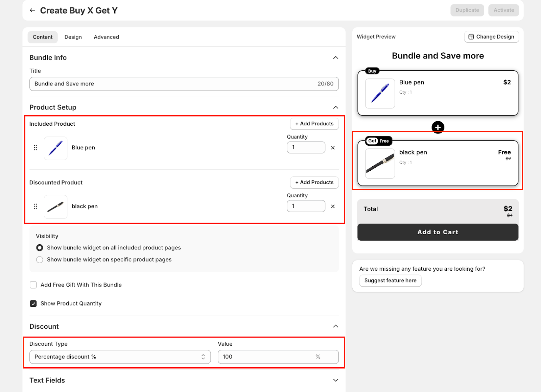This screenshot has width=541, height=392.
Task: Remove Blue pen with its X icon
Action: click(333, 148)
